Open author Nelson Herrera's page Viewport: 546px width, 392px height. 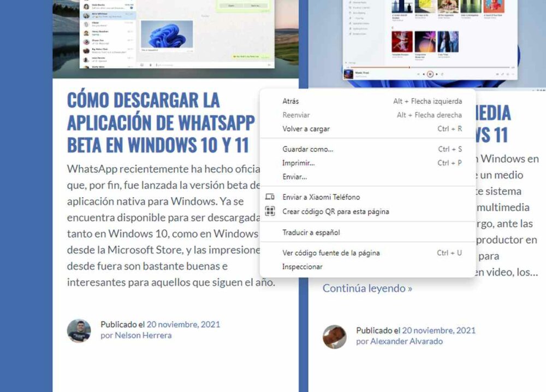point(143,335)
